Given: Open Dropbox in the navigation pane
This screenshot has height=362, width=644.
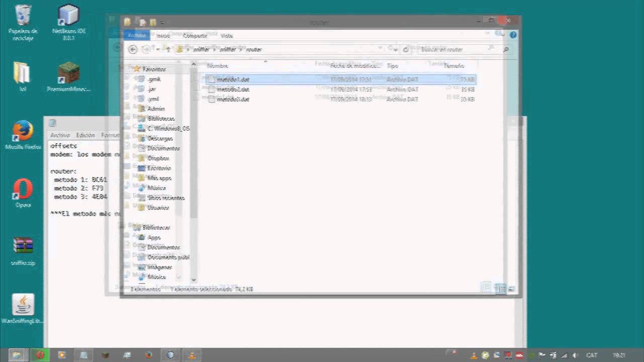Looking at the screenshot, I should click(x=157, y=158).
